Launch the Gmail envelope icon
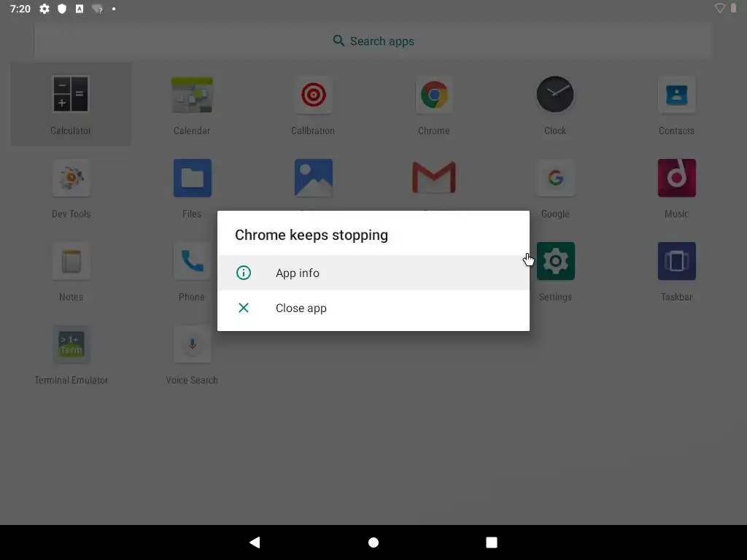The image size is (747, 560). pyautogui.click(x=434, y=177)
